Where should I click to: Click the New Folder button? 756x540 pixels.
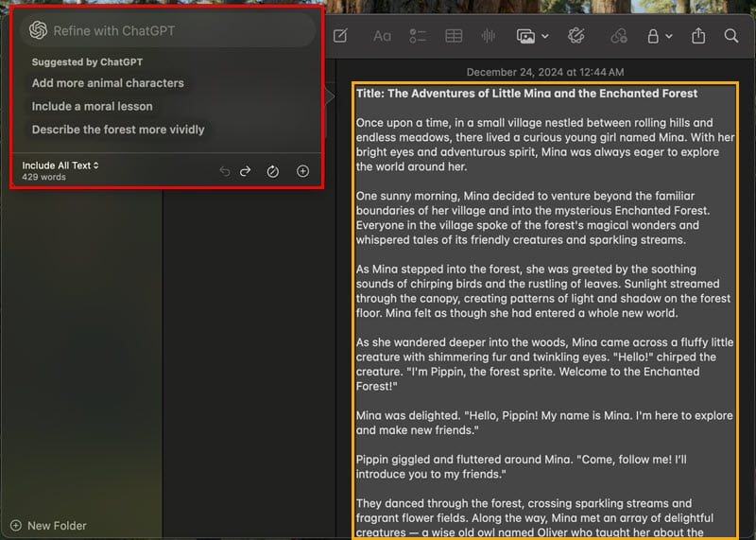tap(48, 526)
